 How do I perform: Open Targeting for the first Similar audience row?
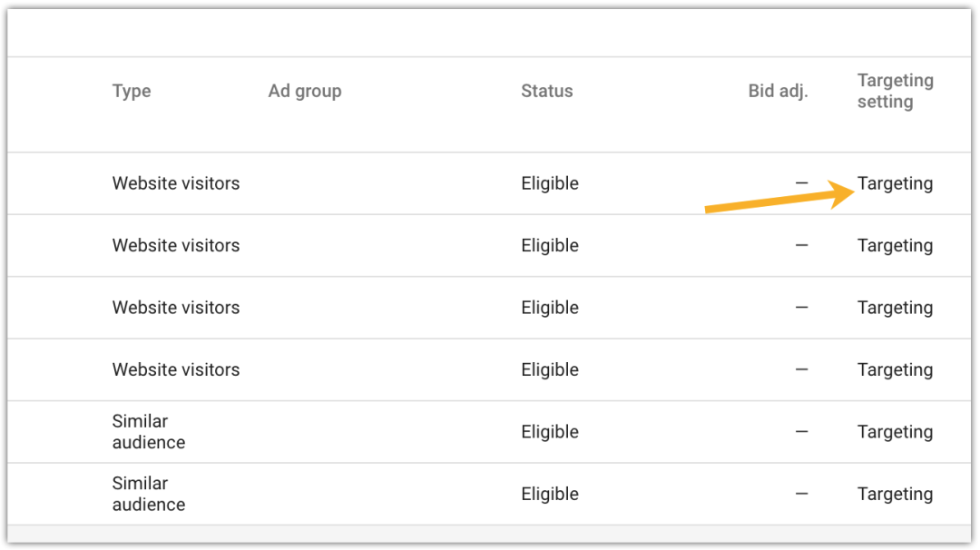895,432
